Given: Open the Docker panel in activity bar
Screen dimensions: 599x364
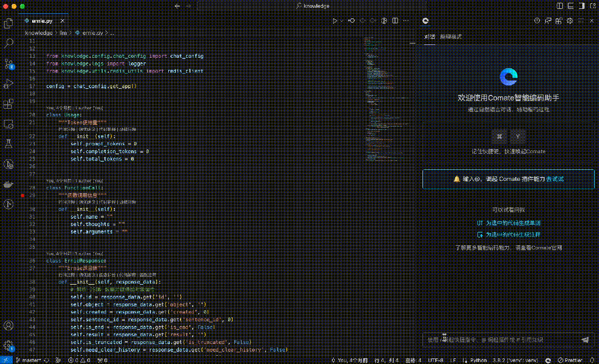Looking at the screenshot, I should coord(8,184).
